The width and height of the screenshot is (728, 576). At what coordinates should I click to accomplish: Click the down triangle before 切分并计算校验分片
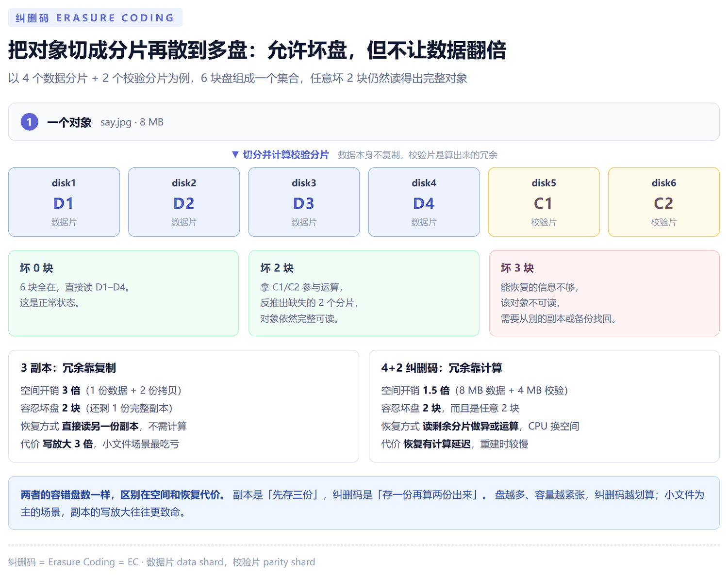tap(235, 155)
